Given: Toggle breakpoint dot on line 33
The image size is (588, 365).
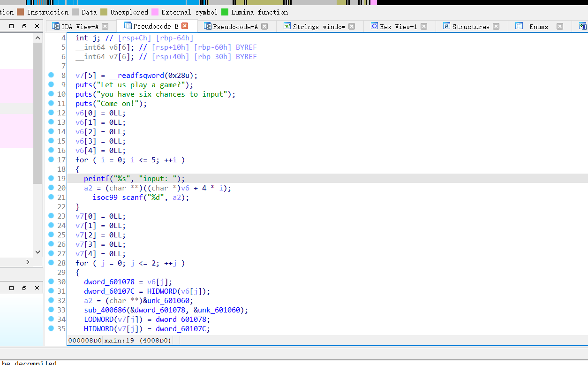Looking at the screenshot, I should click(51, 310).
